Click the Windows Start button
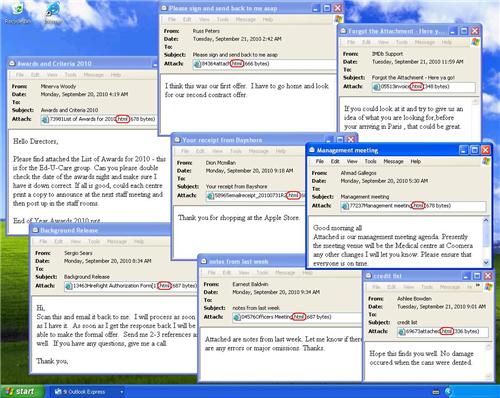 (21, 391)
